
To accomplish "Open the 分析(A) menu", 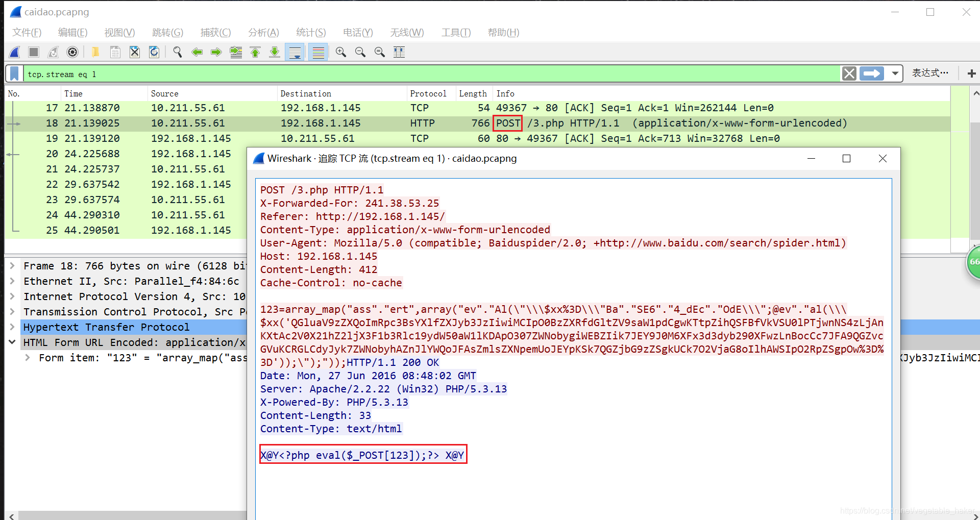I will [x=263, y=33].
